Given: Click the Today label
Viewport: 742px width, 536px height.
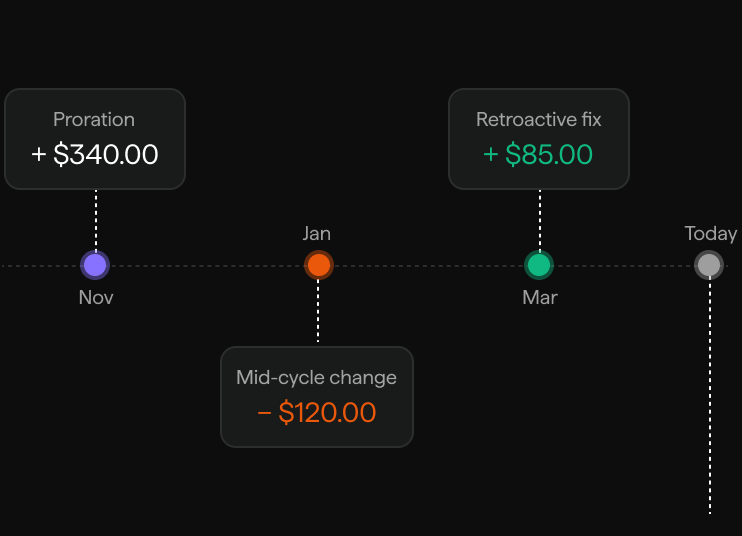Looking at the screenshot, I should click(x=711, y=234).
